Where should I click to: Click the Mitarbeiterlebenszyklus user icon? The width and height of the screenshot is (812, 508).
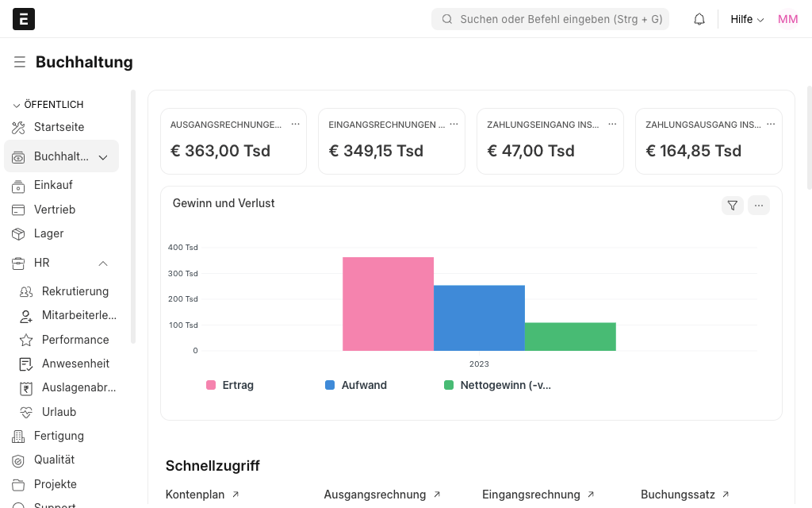pyautogui.click(x=26, y=316)
